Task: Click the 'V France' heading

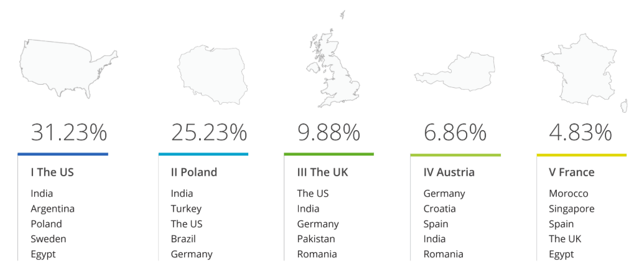Action: [x=572, y=172]
